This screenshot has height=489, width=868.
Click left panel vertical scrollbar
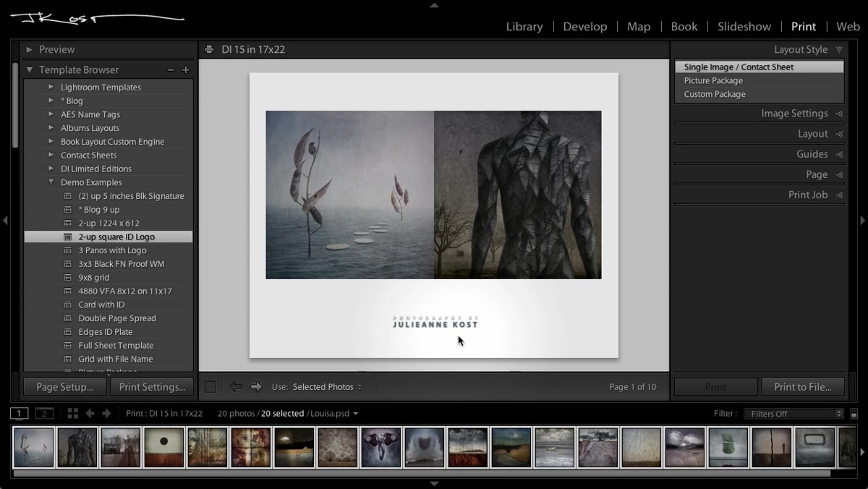(15, 105)
